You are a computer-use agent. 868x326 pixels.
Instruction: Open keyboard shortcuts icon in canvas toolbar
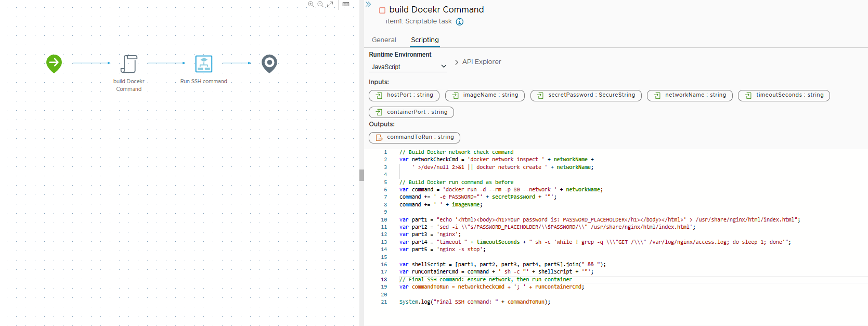point(346,4)
